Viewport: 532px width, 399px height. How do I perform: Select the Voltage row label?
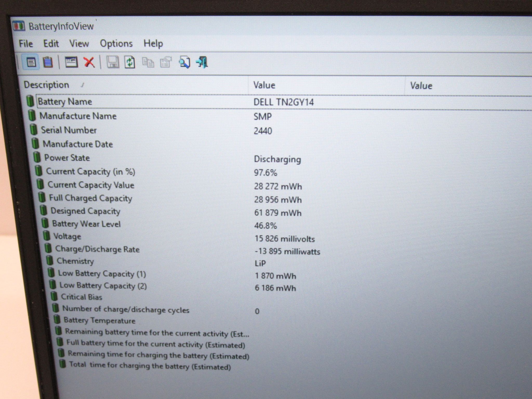(67, 236)
